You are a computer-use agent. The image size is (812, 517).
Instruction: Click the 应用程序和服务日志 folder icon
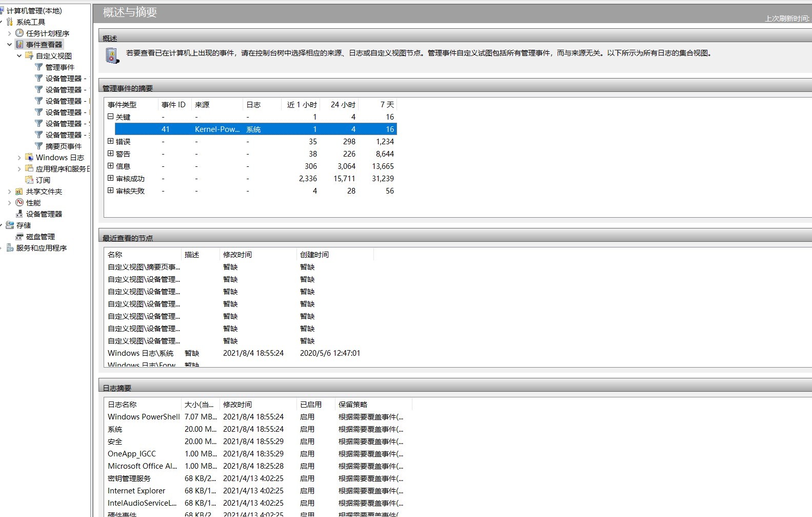tap(29, 168)
